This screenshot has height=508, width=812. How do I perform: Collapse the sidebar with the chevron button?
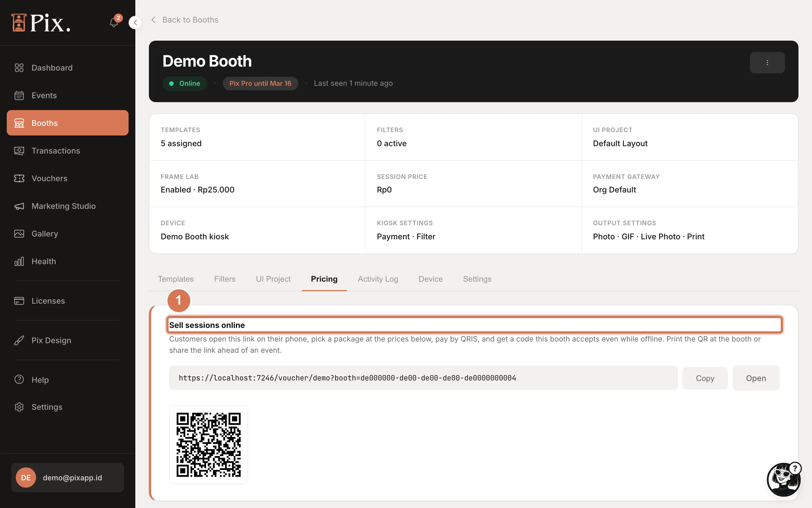pos(135,23)
